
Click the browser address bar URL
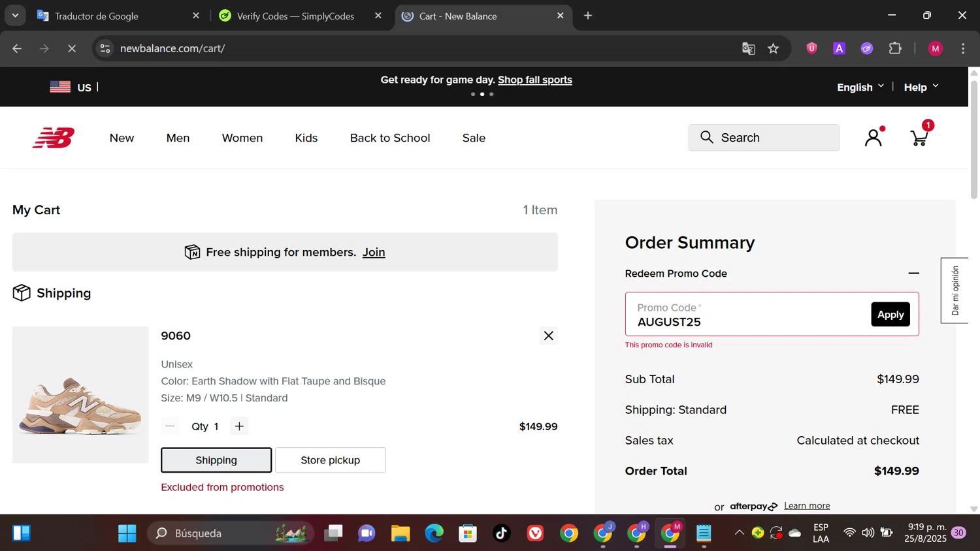coord(172,48)
